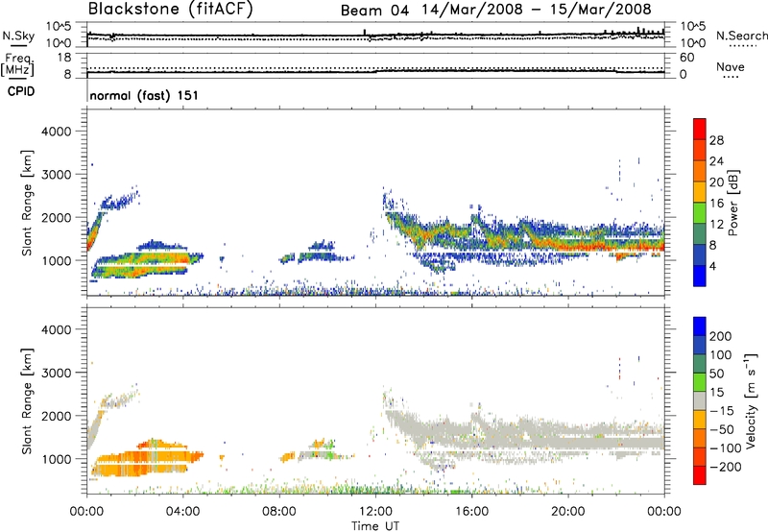Click the "15" label on the Velocity colorbar

point(716,393)
